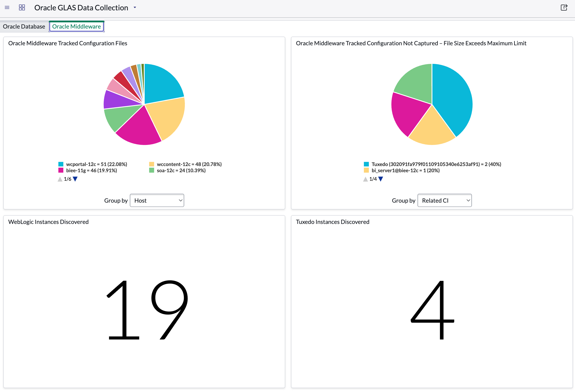Click the dashboard grid overview icon
Image resolution: width=575 pixels, height=392 pixels.
point(22,8)
